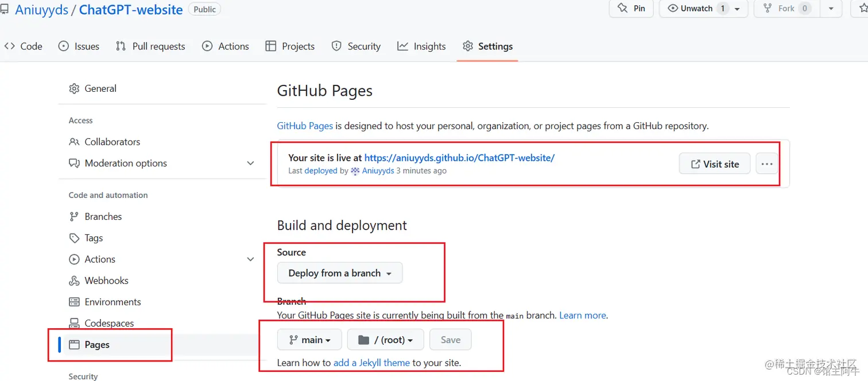868x381 pixels.
Task: Click the Pin icon button
Action: [622, 9]
